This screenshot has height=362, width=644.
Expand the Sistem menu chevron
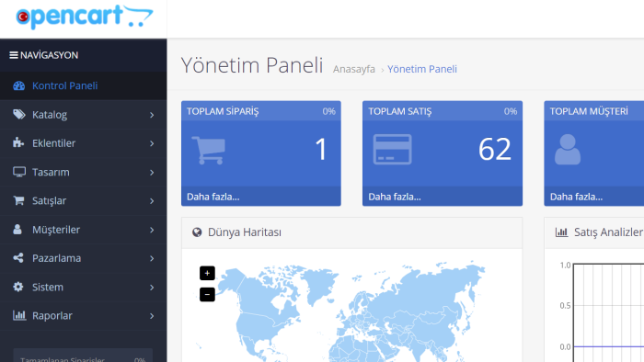coord(152,288)
